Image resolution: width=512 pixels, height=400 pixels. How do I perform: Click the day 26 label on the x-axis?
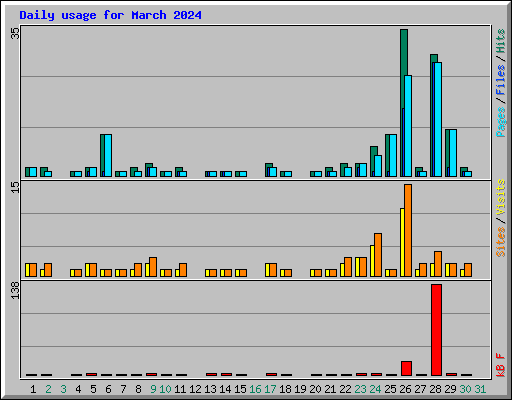point(405,389)
